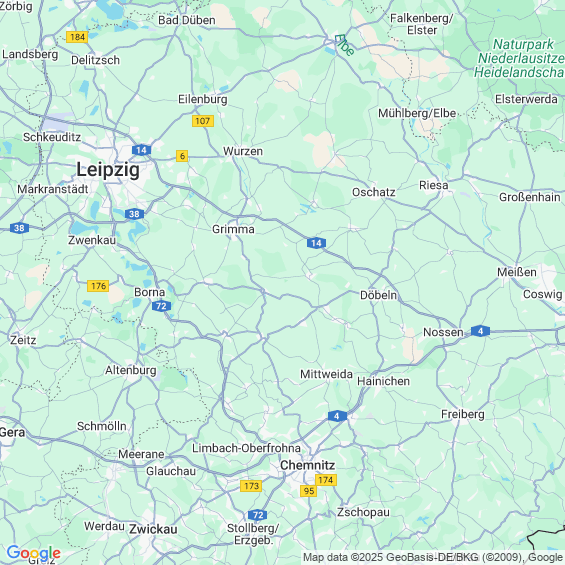Click the Döbeln town label
Image resolution: width=565 pixels, height=565 pixels.
pyautogui.click(x=378, y=295)
